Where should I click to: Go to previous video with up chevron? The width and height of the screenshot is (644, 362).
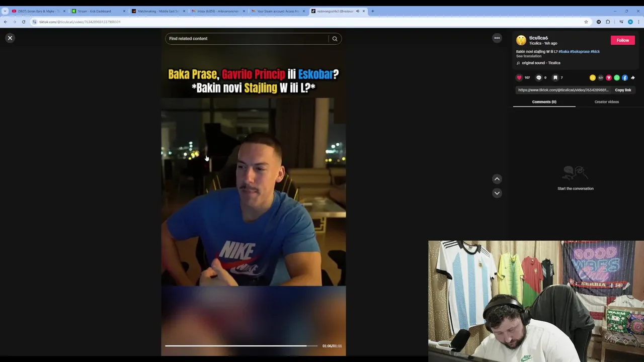coord(497,179)
